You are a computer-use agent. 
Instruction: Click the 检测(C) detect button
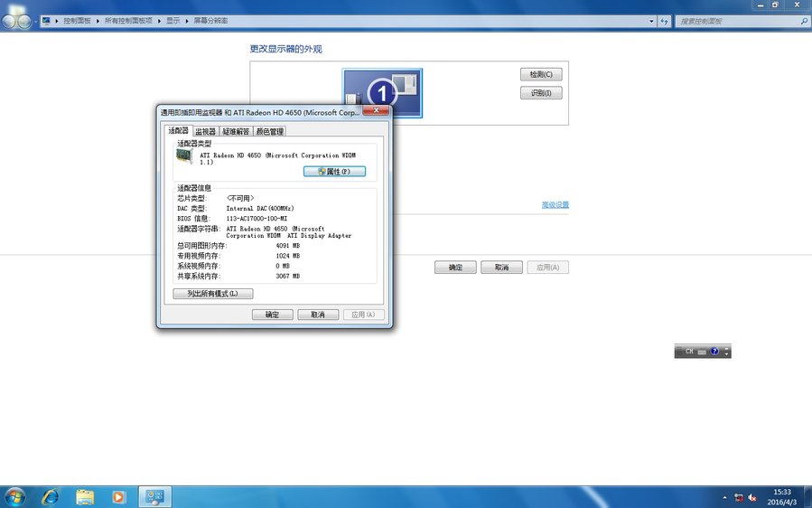[541, 74]
